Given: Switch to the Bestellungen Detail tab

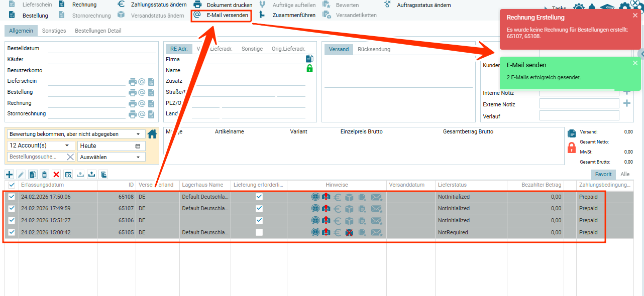Looking at the screenshot, I should [98, 31].
